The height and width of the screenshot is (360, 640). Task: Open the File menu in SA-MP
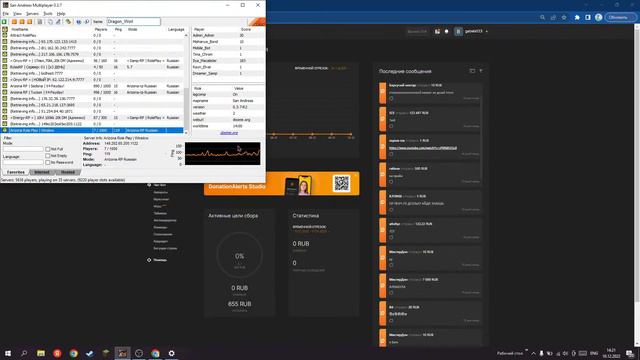point(6,14)
